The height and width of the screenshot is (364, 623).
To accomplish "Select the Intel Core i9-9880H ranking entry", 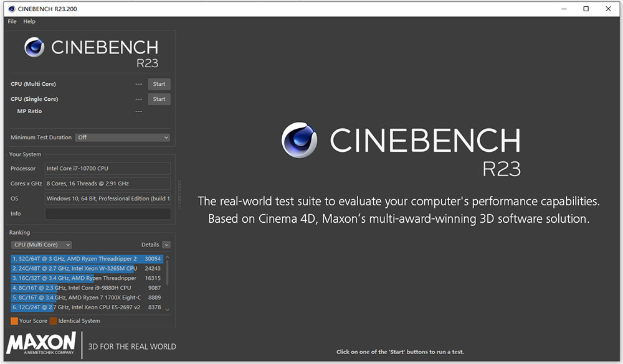I will [x=81, y=287].
